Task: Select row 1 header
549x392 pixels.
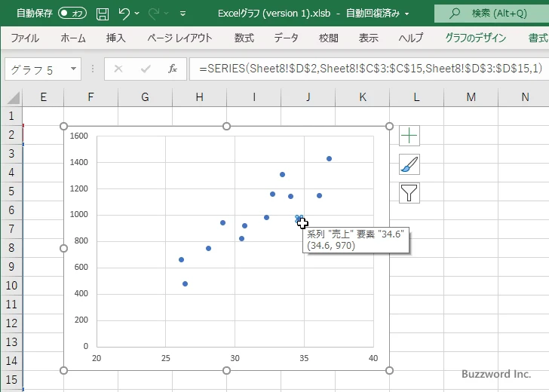Action: coord(11,115)
